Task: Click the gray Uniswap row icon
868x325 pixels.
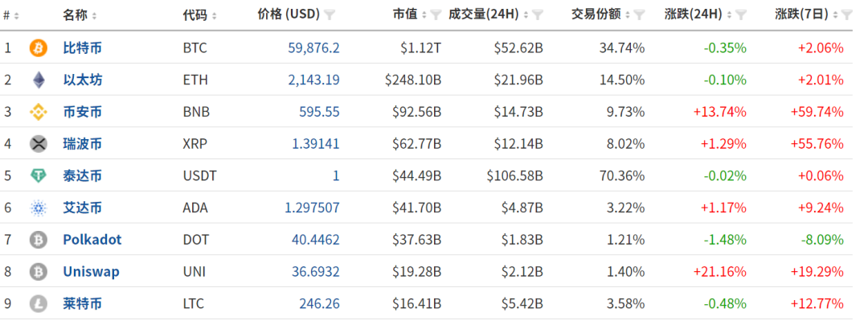Action: 38,272
